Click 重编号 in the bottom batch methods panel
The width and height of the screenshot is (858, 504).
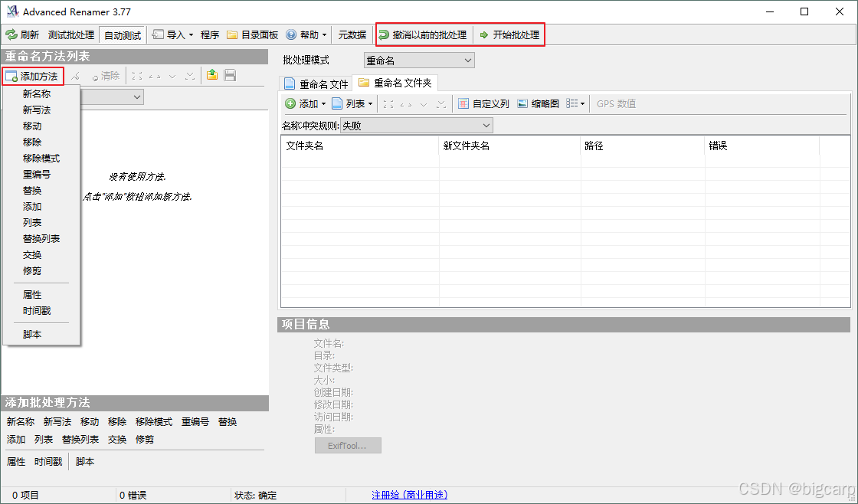point(195,422)
